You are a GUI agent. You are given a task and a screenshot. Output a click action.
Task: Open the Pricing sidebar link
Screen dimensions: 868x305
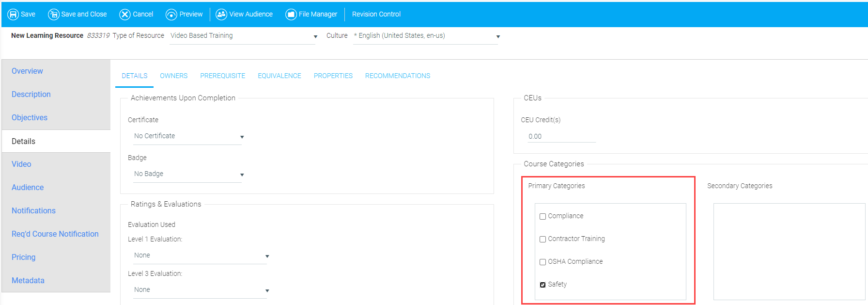coord(23,257)
